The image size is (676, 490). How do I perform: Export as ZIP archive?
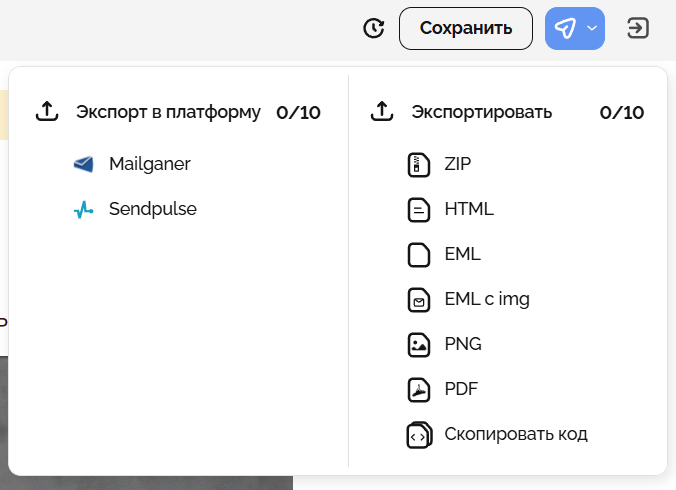click(458, 164)
